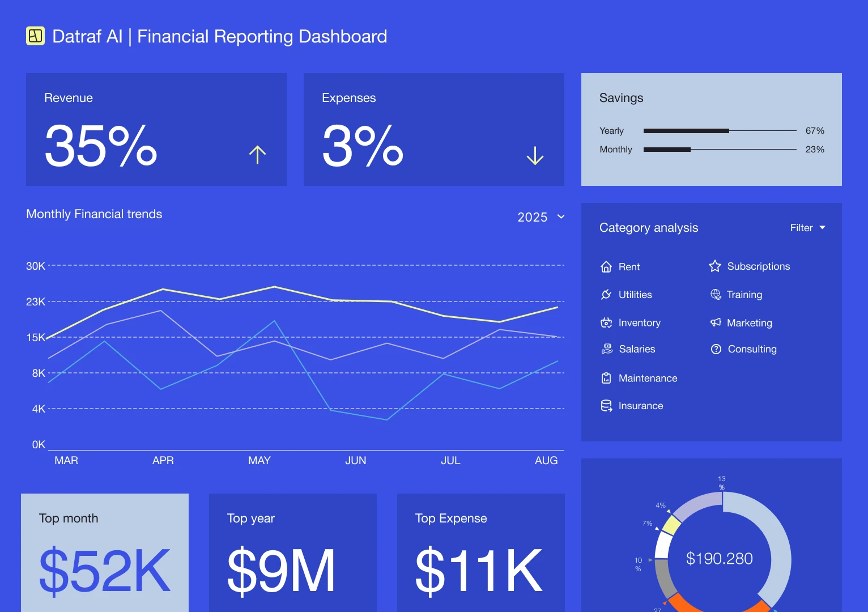The image size is (868, 612).
Task: Click the Revenue 35% card
Action: point(156,129)
